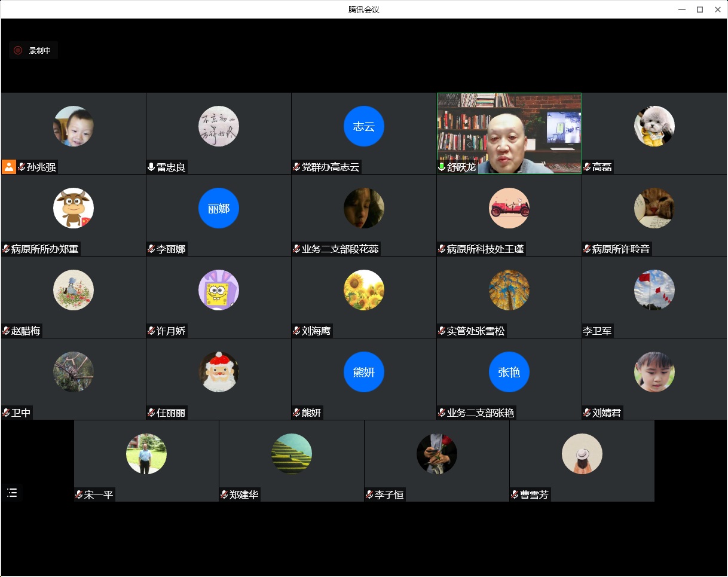Select 刘海鹰's sunflower avatar
This screenshot has width=728, height=577.
(x=364, y=290)
